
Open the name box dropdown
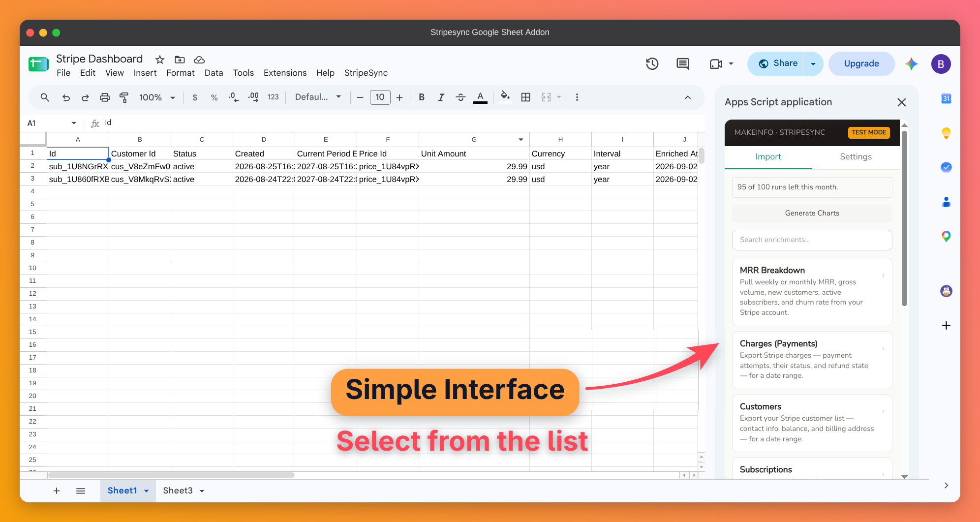[74, 123]
